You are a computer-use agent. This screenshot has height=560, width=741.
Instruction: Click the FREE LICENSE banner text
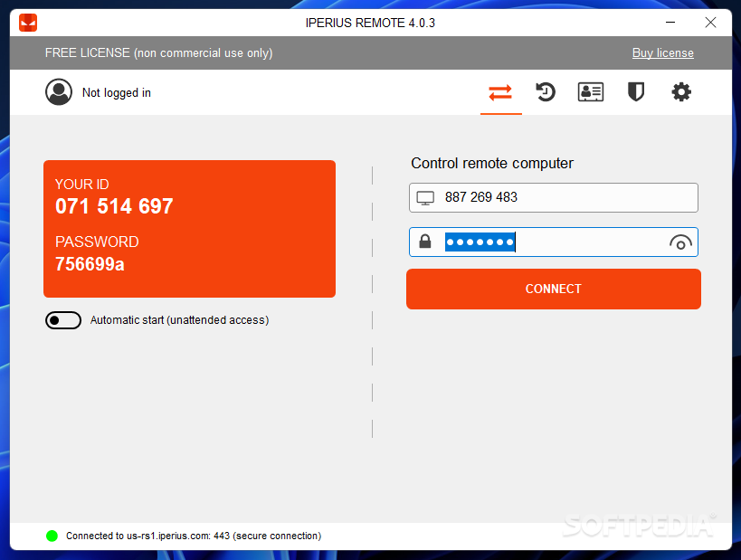pyautogui.click(x=159, y=53)
